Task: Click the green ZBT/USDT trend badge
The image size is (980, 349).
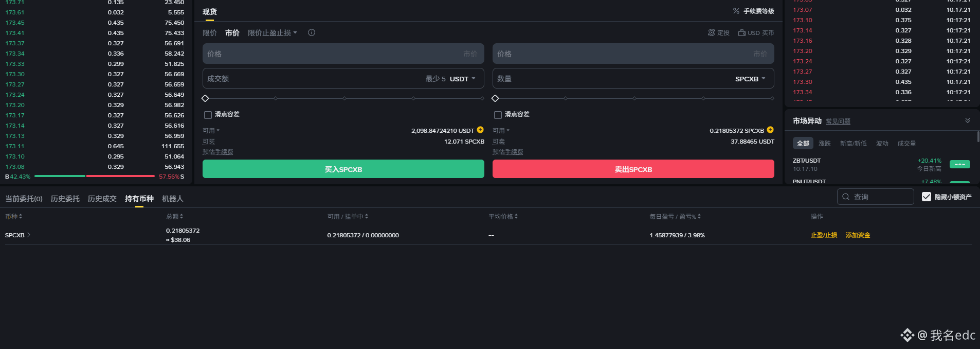Action: 960,165
